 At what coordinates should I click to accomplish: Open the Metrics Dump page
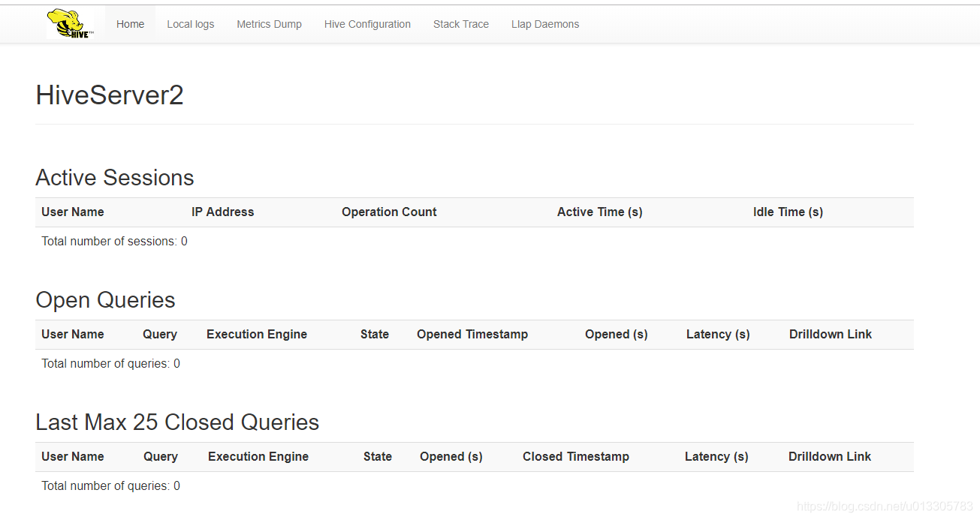coord(269,24)
